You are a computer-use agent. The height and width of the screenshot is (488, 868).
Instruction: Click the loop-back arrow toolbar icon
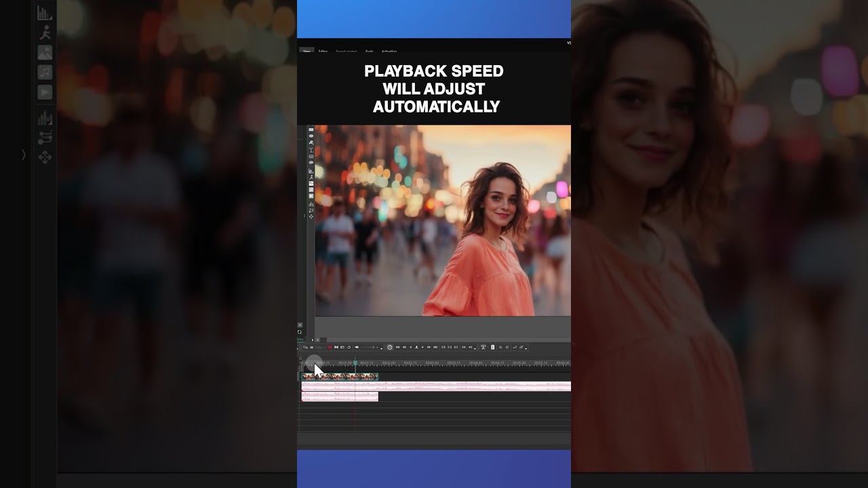click(349, 347)
